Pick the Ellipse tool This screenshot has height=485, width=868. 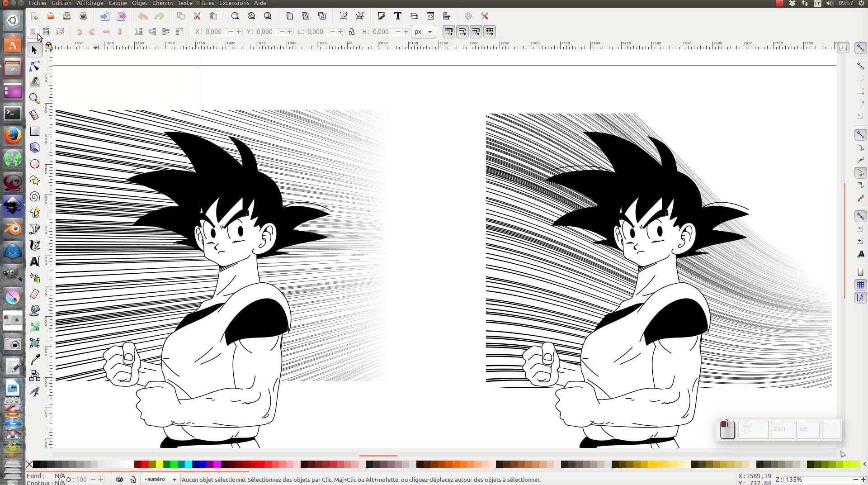pos(34,164)
